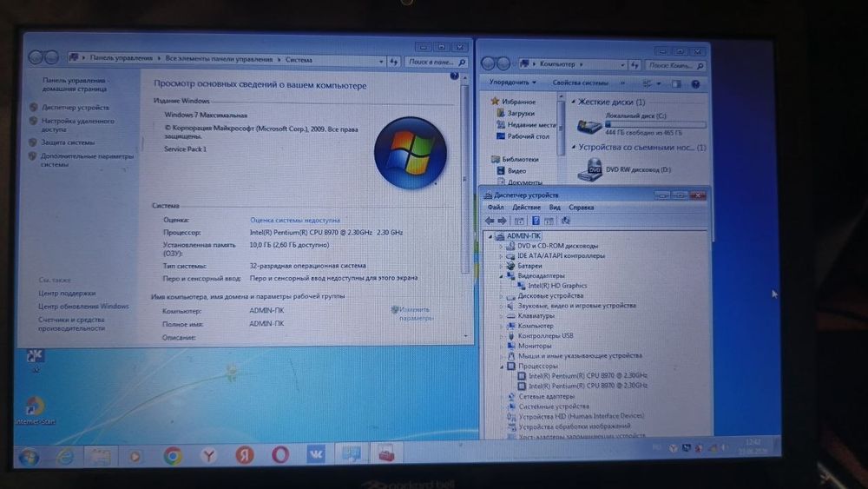Click System properties button in Computer window
This screenshot has height=489, width=868.
pos(580,83)
